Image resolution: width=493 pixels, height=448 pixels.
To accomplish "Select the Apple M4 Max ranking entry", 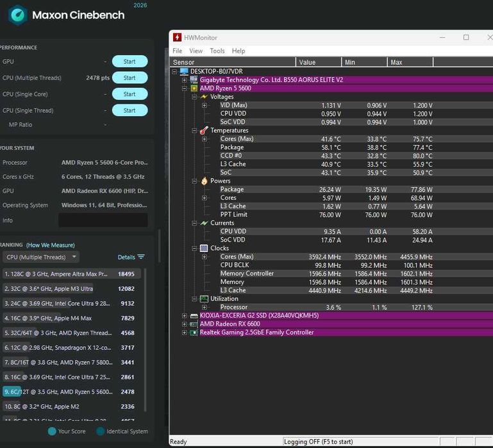I will click(71, 318).
